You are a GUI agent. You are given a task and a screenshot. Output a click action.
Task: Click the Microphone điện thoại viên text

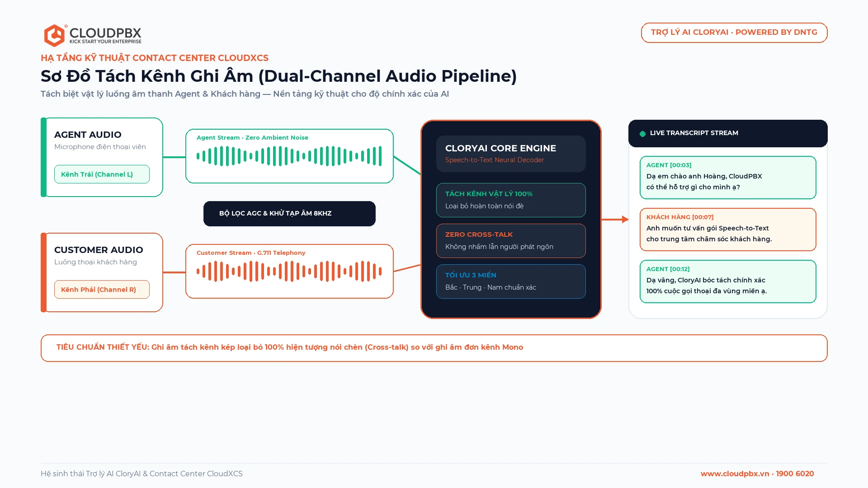click(100, 147)
